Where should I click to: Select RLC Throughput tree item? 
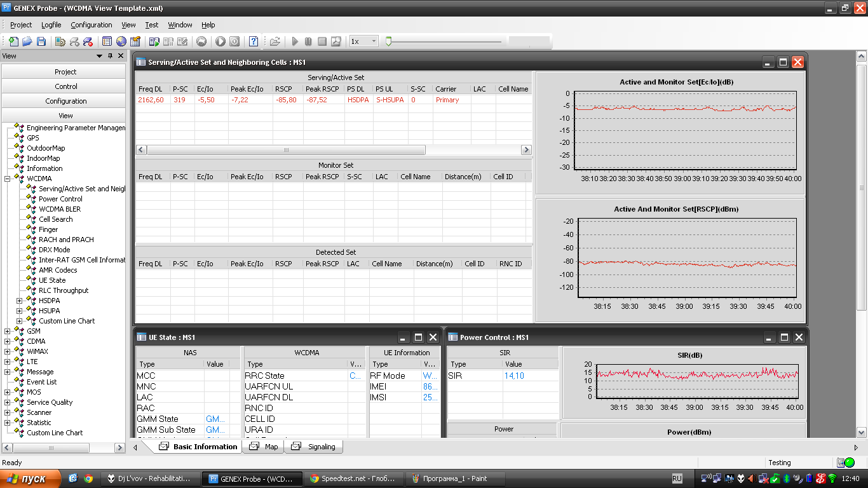tap(64, 290)
